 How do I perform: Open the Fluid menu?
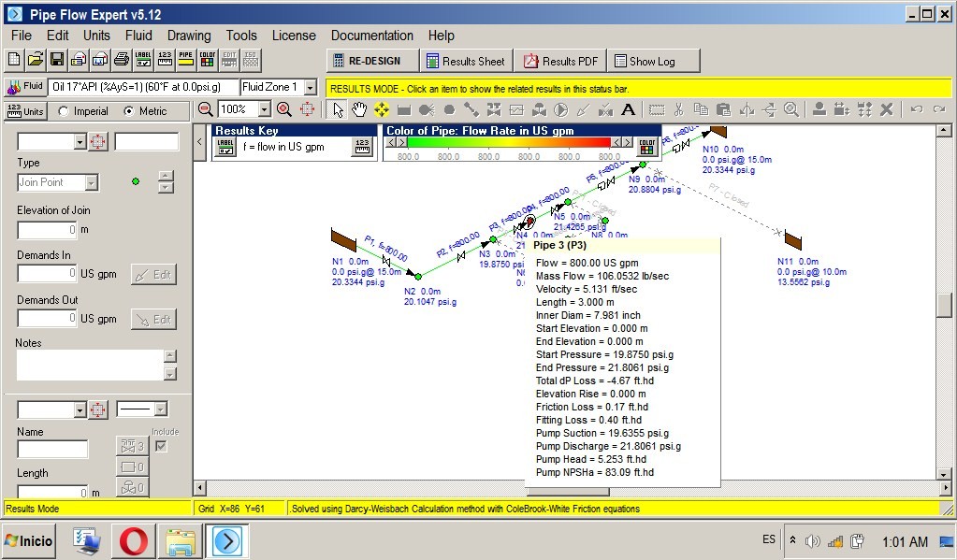[x=138, y=36]
